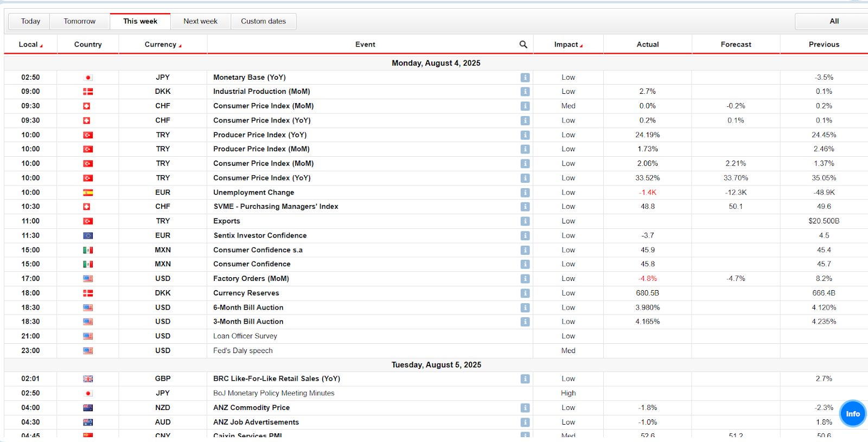Click info icon for ANZ Commodity Price
This screenshot has width=868, height=442.
(x=525, y=408)
